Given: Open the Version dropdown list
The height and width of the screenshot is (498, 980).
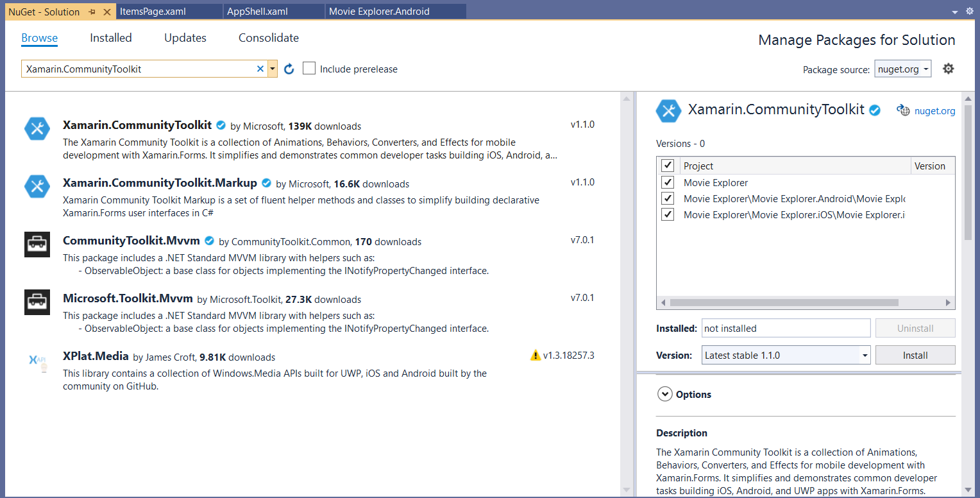Looking at the screenshot, I should coord(865,355).
